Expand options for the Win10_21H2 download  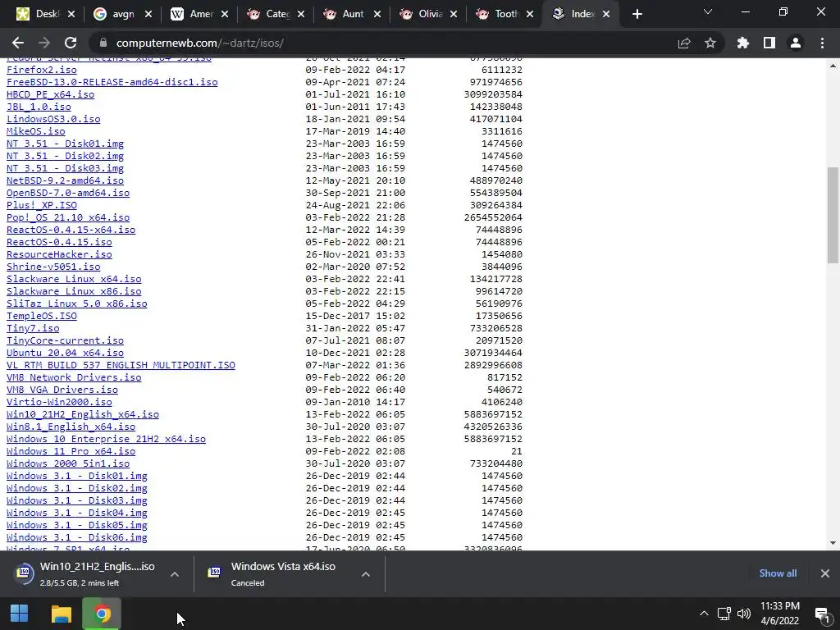click(x=175, y=573)
